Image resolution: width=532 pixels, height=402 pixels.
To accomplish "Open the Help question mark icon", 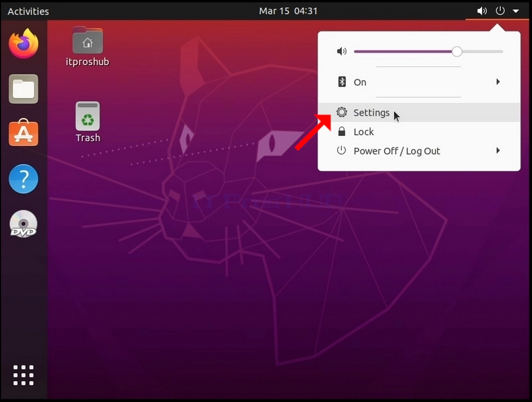I will tap(23, 179).
